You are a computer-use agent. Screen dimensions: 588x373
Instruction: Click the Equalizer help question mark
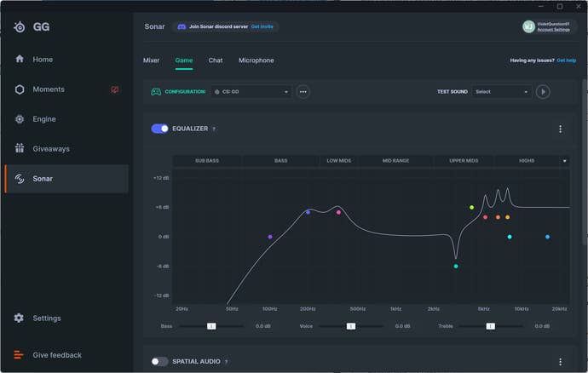click(x=214, y=129)
